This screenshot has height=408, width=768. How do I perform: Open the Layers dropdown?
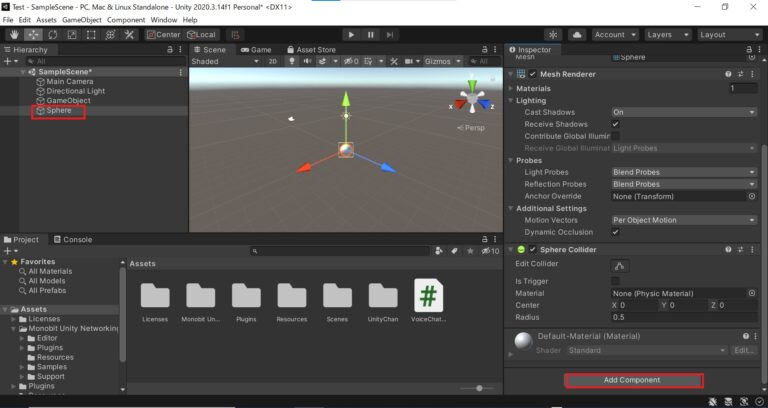click(x=668, y=35)
